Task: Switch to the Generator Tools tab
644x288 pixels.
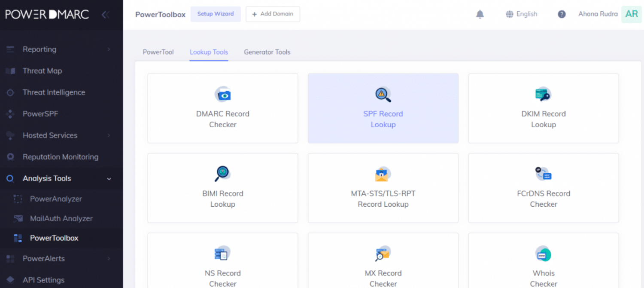Action: click(267, 52)
